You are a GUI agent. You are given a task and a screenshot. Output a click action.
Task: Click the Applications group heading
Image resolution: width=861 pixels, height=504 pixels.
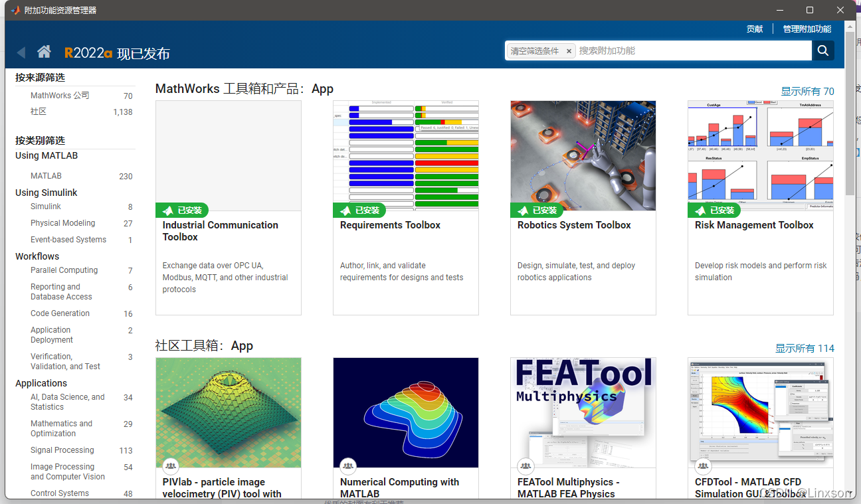41,383
